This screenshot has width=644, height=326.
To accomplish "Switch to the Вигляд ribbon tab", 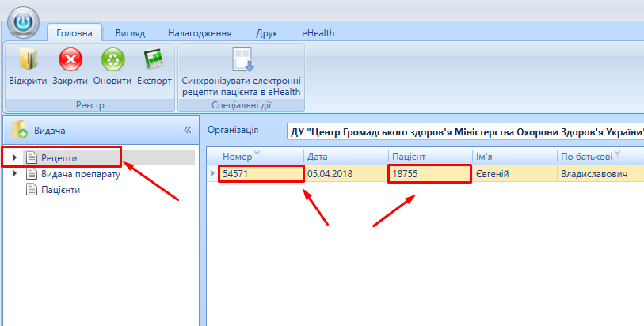I will point(130,33).
